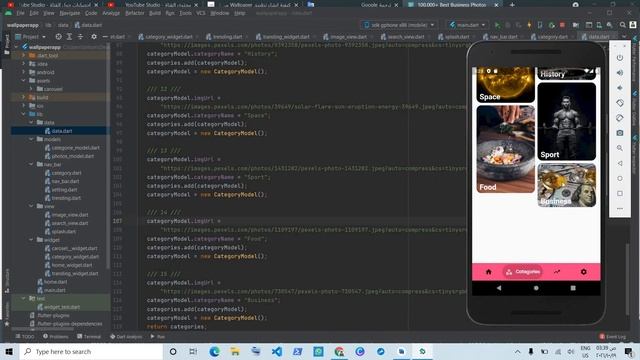
Task: Click collapse all icon in Project panel
Action: coord(80,37)
